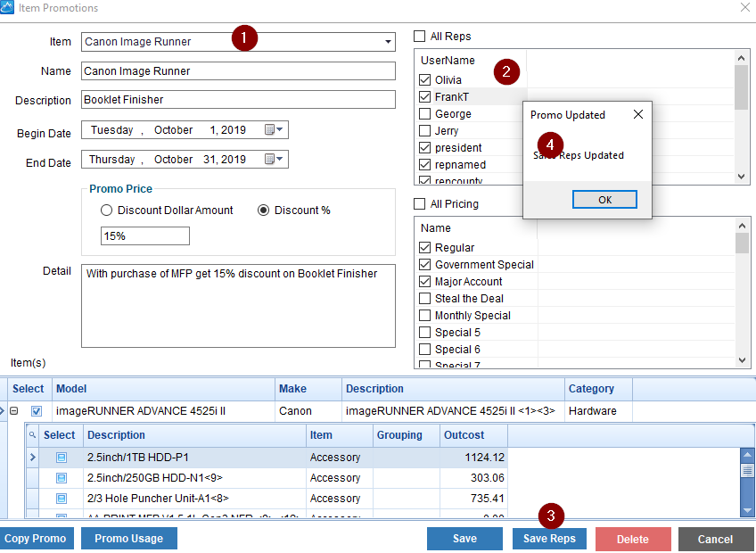Open the Item combo box dropdown arrow
The image size is (756, 553).
388,42
